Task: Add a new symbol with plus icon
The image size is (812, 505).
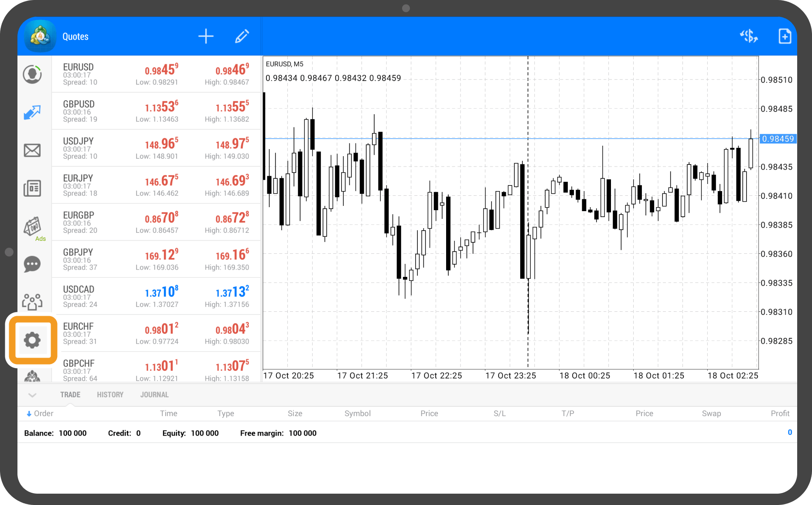Action: [x=206, y=36]
